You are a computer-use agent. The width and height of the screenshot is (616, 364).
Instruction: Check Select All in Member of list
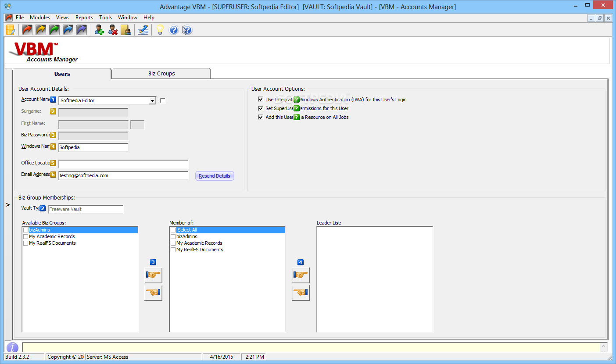[x=173, y=230]
